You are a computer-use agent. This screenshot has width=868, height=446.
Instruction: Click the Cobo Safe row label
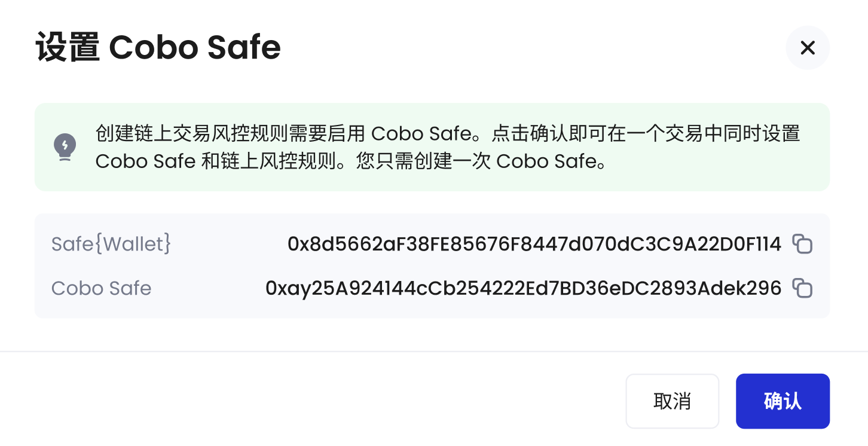point(102,288)
